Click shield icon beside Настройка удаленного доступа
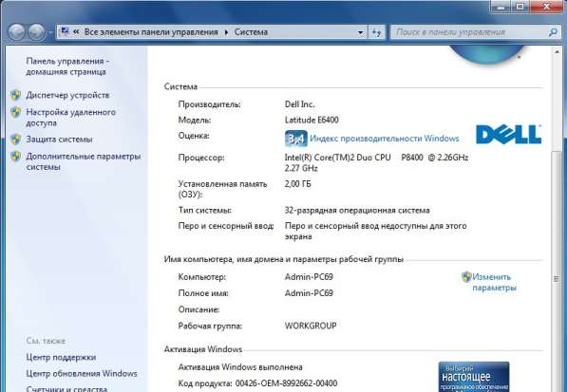Screen dimensions: 567x392 [15, 112]
